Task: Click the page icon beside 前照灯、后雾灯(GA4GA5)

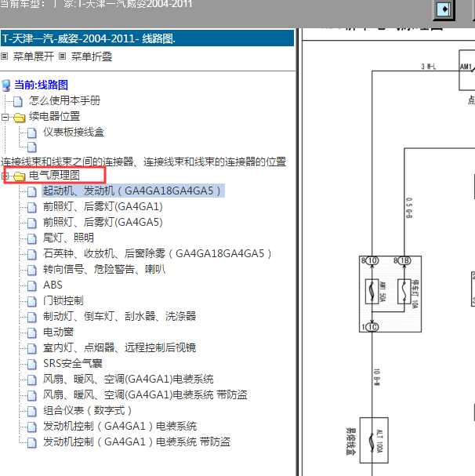Action: [x=32, y=223]
